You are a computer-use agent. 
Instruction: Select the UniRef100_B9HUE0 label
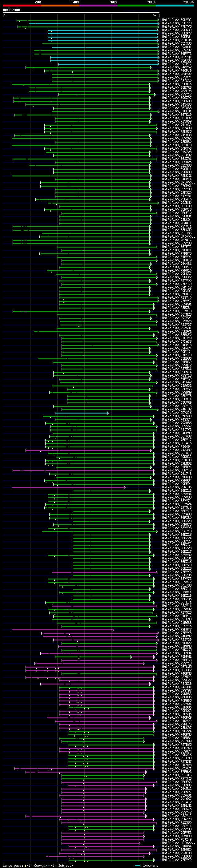[177, 850]
